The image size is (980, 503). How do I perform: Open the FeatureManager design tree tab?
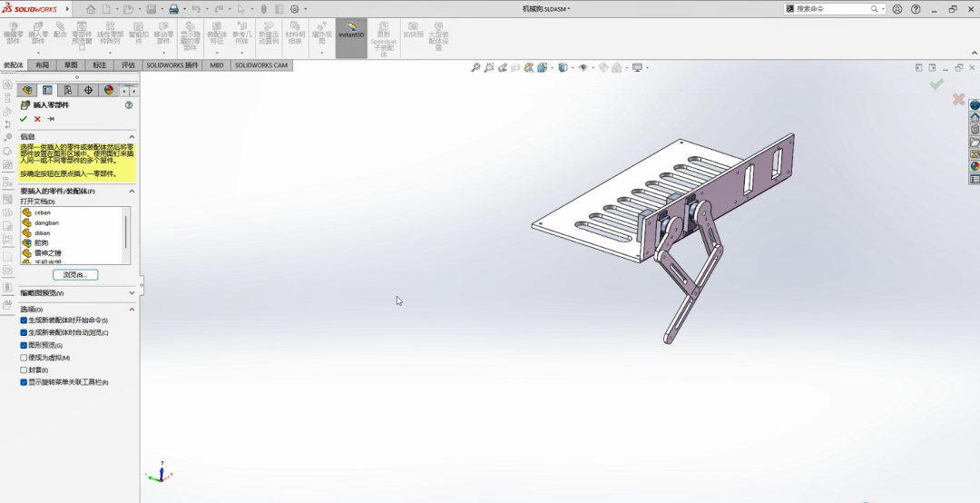27,90
